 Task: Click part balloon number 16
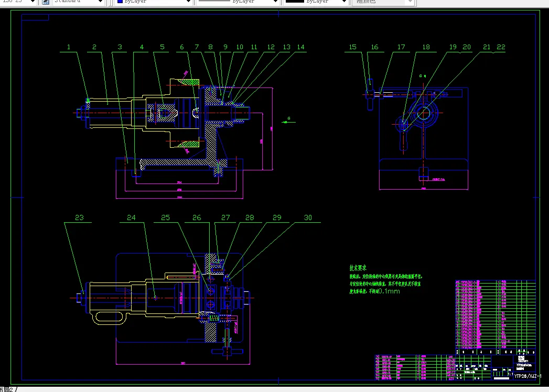374,47
